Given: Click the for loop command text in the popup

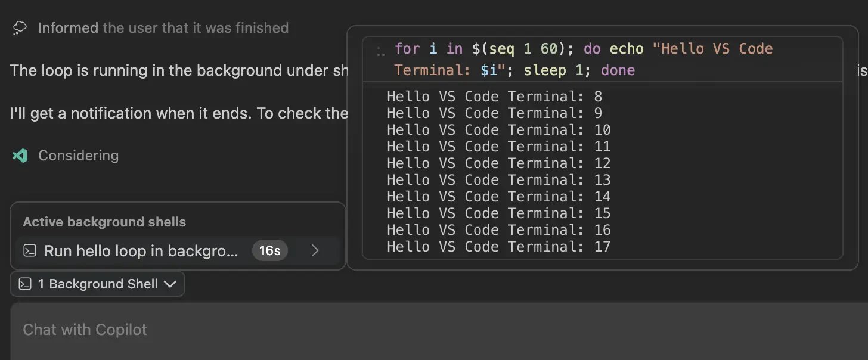Looking at the screenshot, I should tap(583, 60).
